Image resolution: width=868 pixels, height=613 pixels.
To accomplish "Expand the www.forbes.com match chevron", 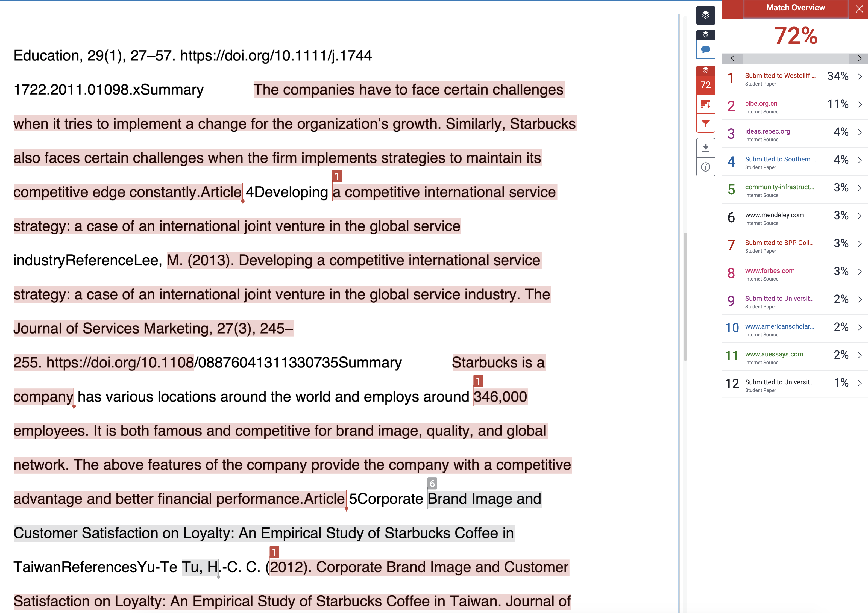I will [x=859, y=272].
